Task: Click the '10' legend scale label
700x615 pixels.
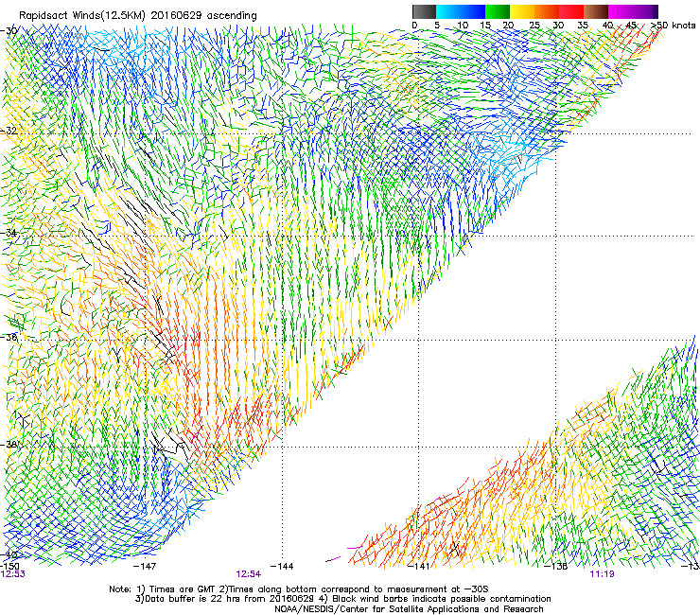Action: pos(463,25)
